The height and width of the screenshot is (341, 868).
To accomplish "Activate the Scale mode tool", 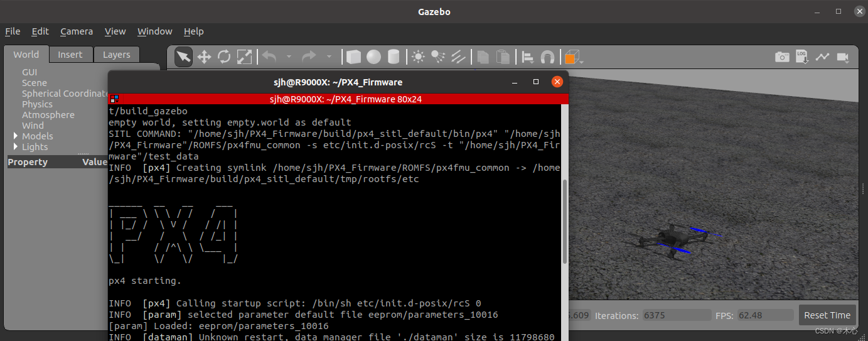I will pos(244,57).
